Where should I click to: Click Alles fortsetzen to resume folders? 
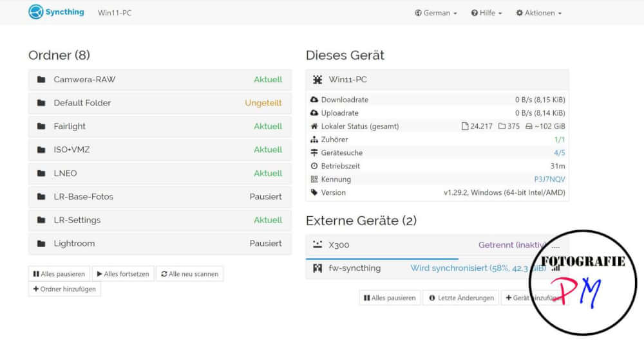123,274
